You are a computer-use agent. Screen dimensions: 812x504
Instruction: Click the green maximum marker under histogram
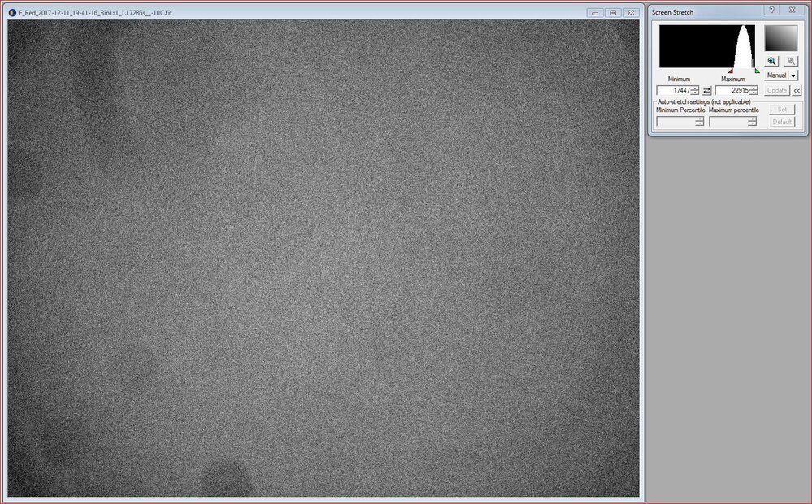[x=757, y=71]
